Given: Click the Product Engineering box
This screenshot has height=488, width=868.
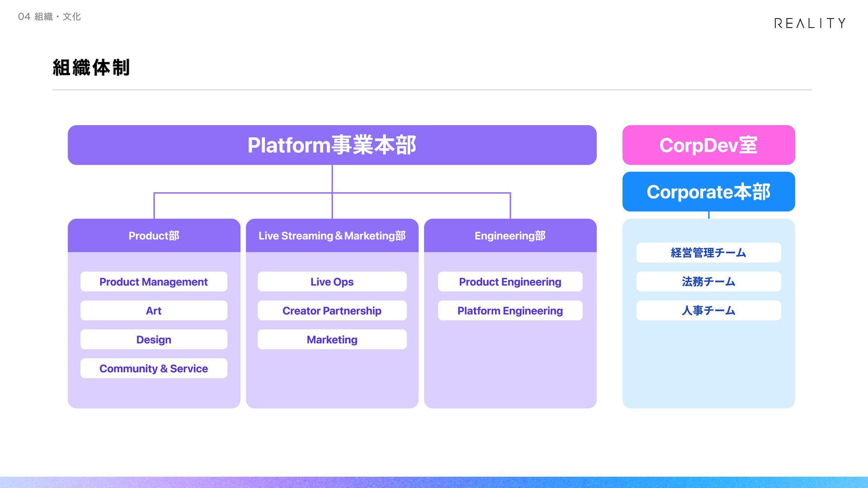Looking at the screenshot, I should (510, 282).
